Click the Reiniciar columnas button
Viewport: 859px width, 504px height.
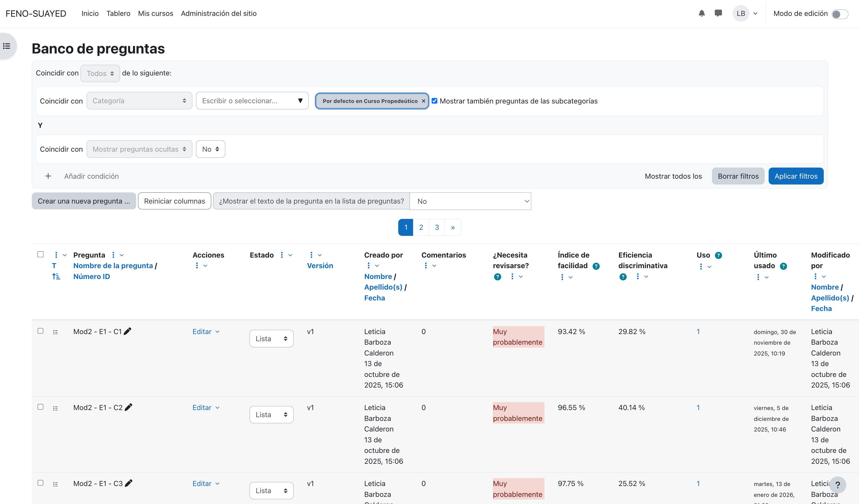[x=175, y=201]
